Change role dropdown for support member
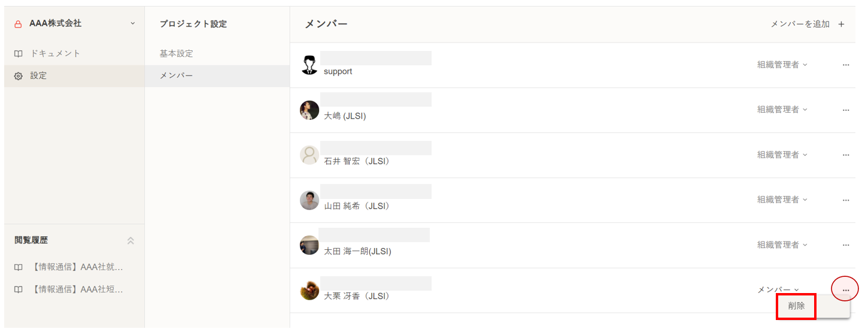Image resolution: width=868 pixels, height=332 pixels. point(782,65)
